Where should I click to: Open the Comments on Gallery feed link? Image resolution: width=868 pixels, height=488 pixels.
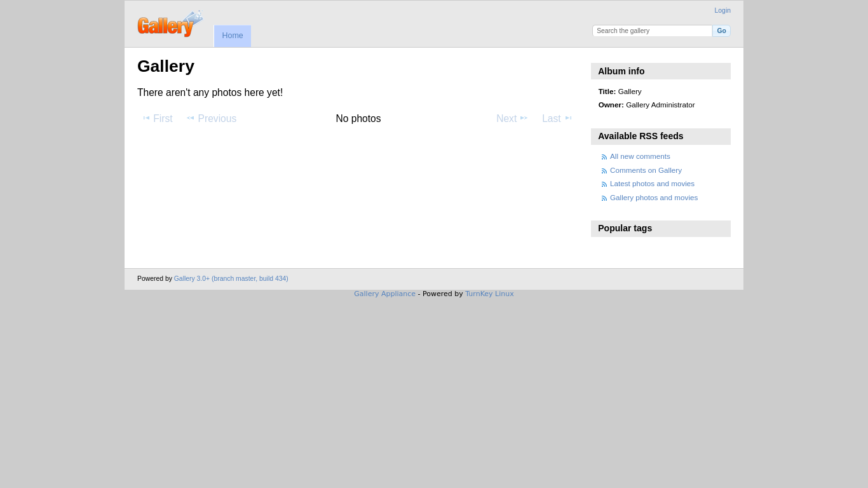(x=646, y=170)
